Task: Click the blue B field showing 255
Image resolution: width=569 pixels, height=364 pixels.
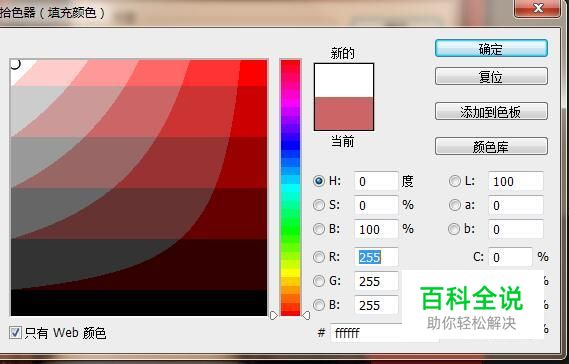Action: [x=376, y=305]
